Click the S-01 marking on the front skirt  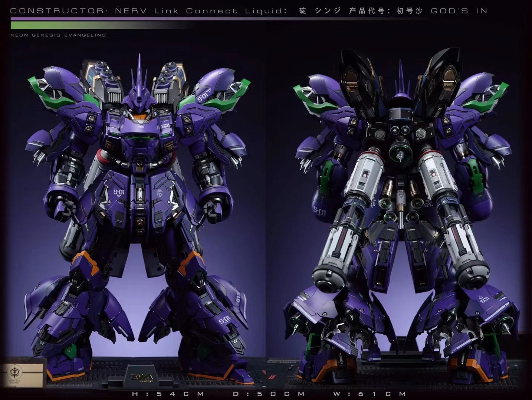118,193
